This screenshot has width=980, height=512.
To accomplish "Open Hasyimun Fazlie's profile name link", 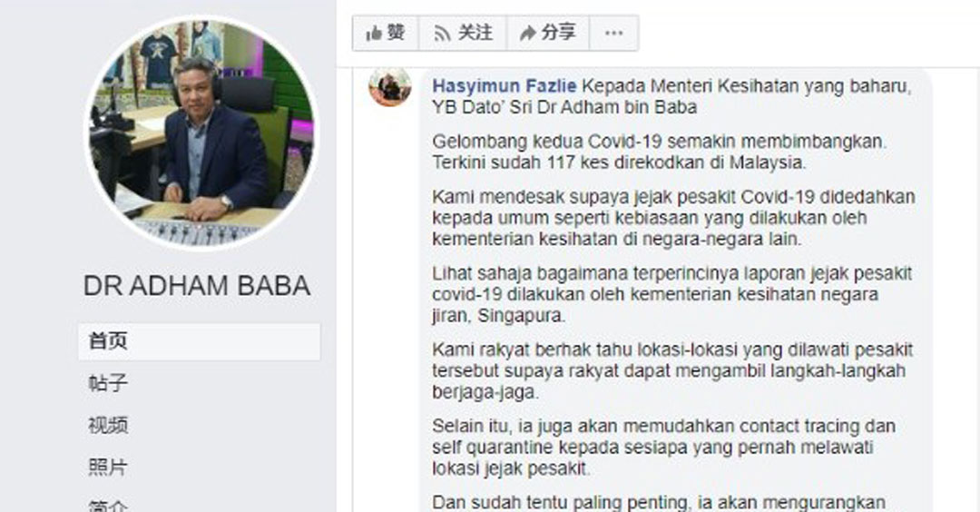I will (505, 85).
